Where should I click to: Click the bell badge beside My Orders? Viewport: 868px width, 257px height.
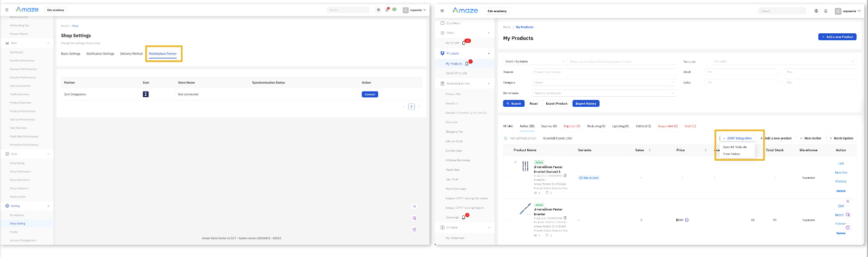coord(465,42)
